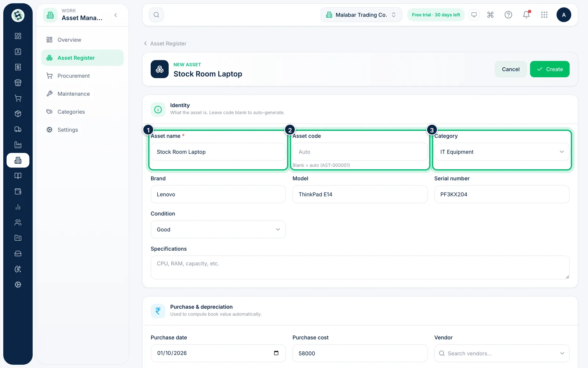The height and width of the screenshot is (368, 588).
Task: Go back via the Asset Register breadcrumb
Action: click(x=165, y=43)
